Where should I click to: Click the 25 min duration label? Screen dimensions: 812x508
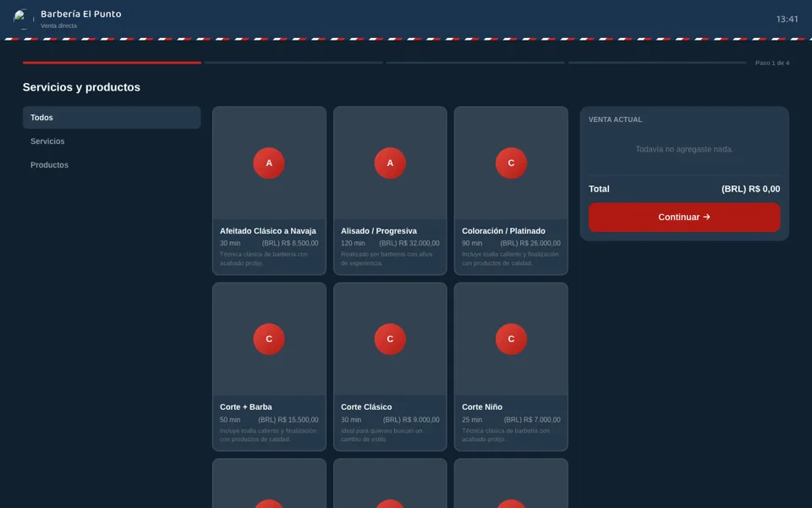coord(472,420)
